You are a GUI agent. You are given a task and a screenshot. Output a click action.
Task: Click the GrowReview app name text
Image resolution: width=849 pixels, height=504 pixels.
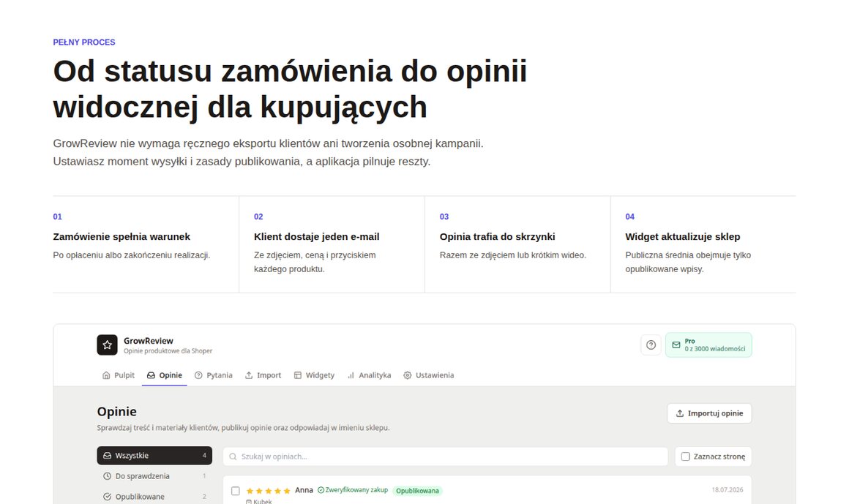tap(149, 341)
